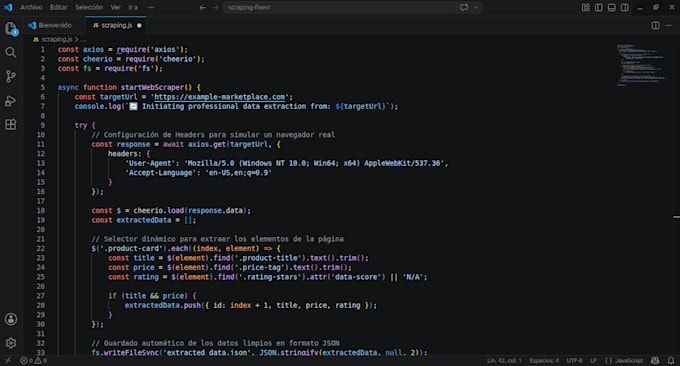Open the Archivo menu

point(31,7)
